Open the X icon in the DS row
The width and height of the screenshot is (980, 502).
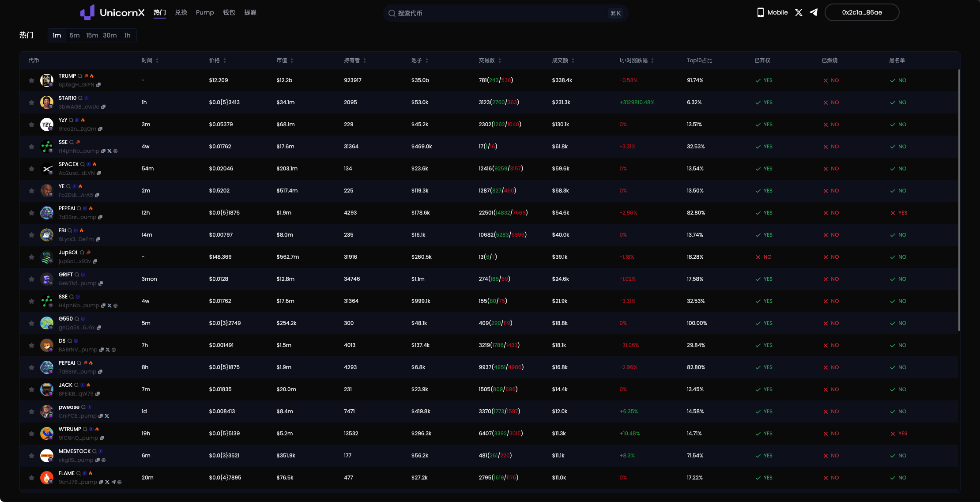pyautogui.click(x=108, y=350)
